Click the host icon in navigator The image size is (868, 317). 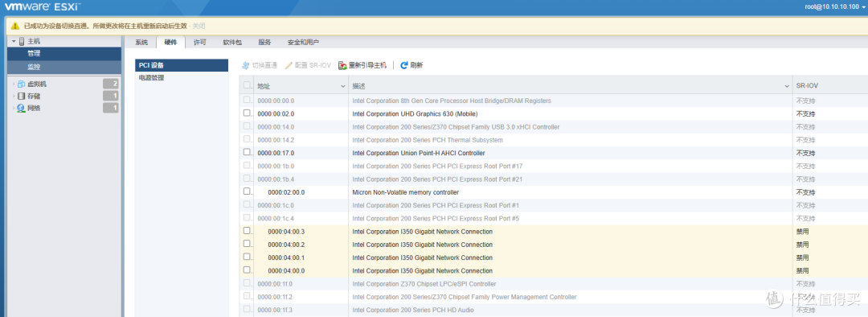[x=22, y=41]
